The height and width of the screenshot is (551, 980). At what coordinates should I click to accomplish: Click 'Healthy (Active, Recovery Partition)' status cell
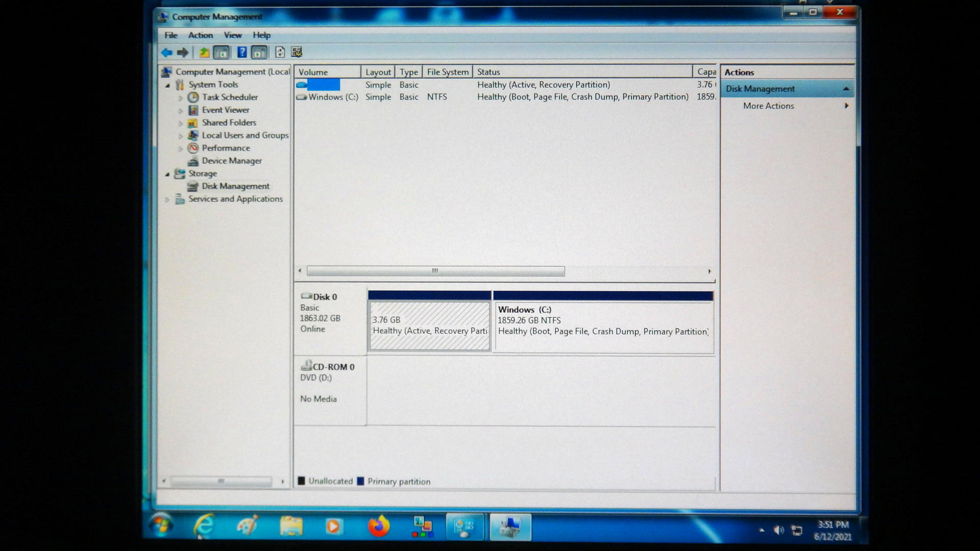tap(544, 85)
